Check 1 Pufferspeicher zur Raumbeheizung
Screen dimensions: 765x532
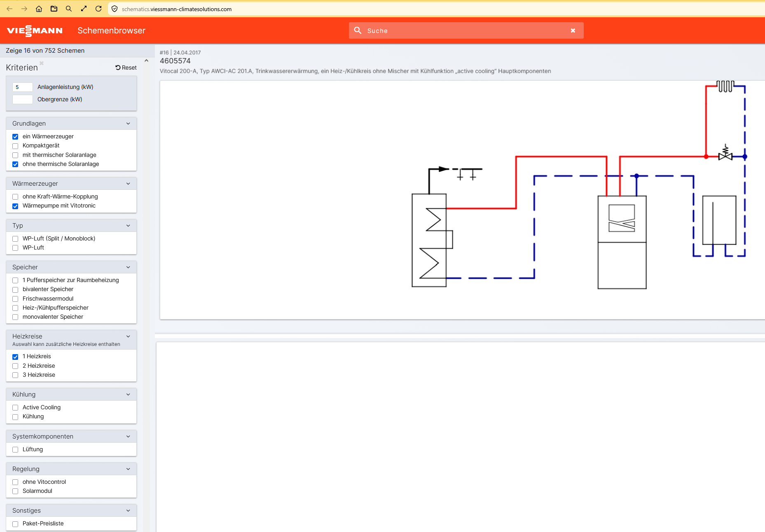coord(15,280)
